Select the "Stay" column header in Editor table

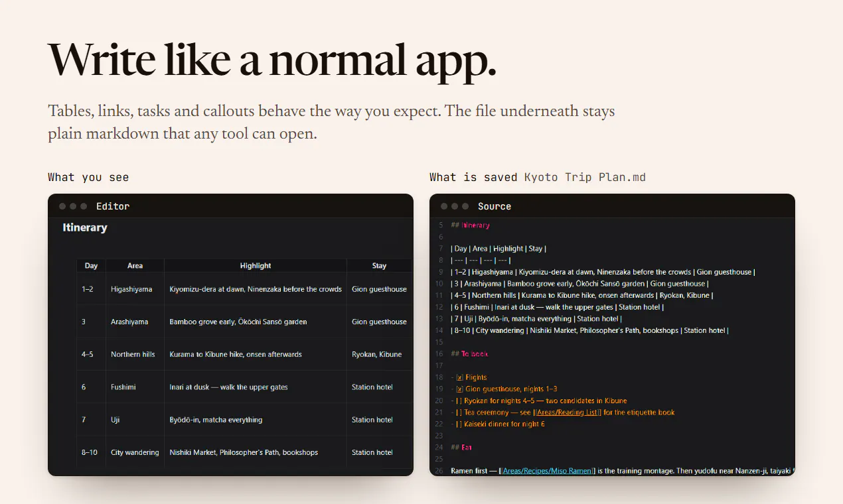pos(379,265)
